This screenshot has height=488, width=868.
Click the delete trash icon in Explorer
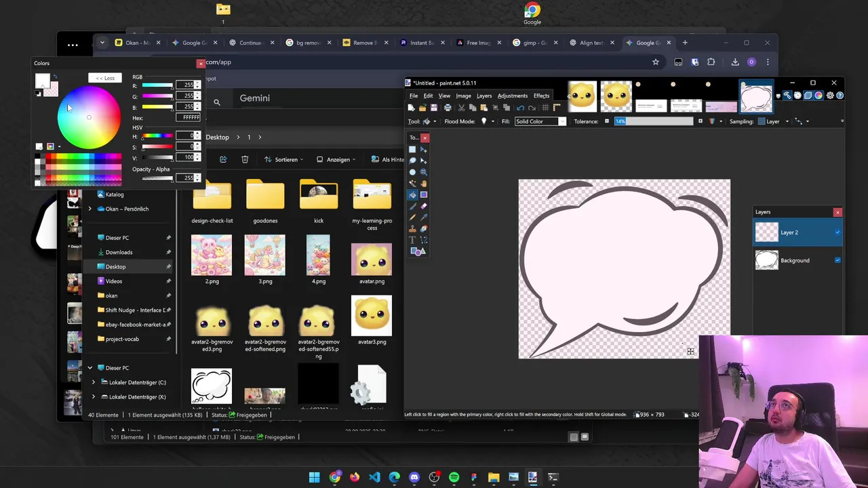245,159
